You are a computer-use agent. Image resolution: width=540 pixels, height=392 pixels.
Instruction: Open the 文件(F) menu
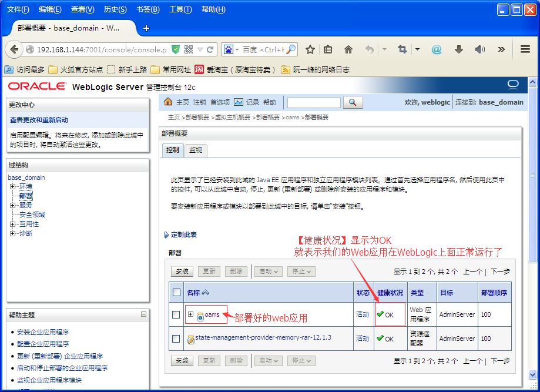(18, 9)
